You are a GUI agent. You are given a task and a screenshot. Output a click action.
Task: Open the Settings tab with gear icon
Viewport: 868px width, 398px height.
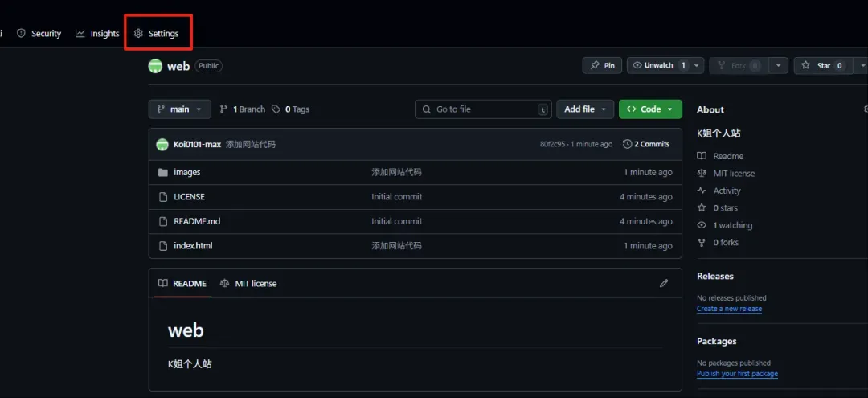(x=156, y=34)
